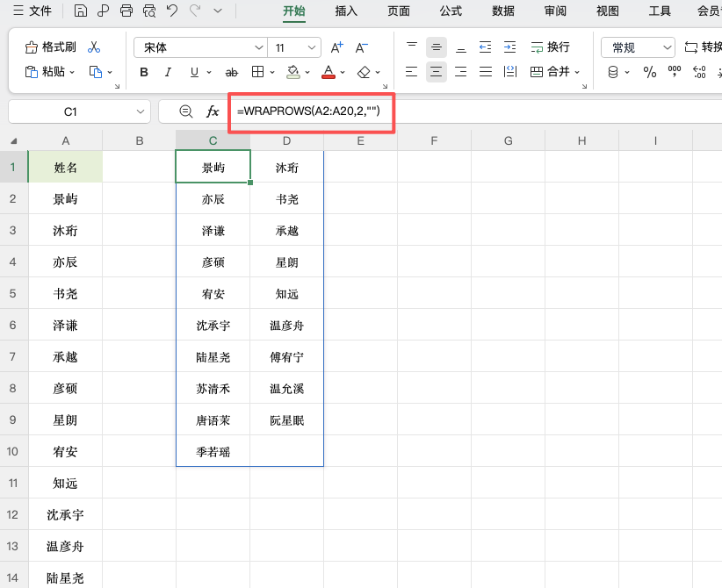Viewport: 722px width, 588px height.
Task: Switch to the 页面 tab
Action: [x=398, y=11]
